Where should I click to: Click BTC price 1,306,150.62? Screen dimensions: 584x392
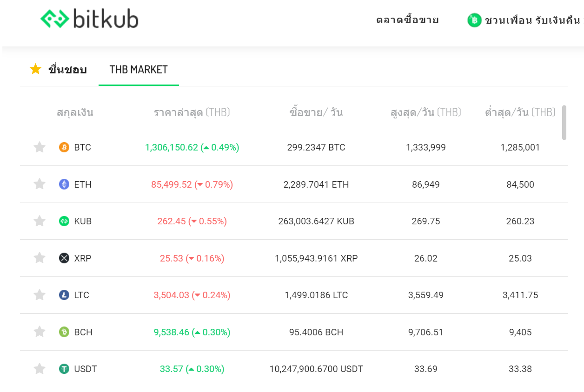[172, 147]
